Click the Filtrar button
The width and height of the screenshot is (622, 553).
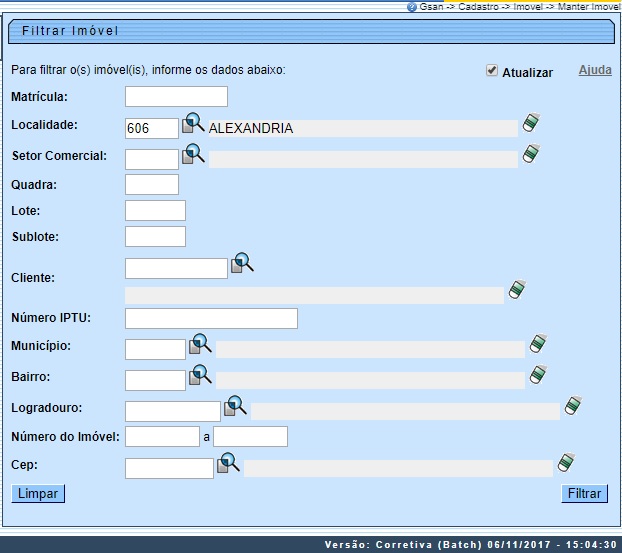tap(584, 494)
